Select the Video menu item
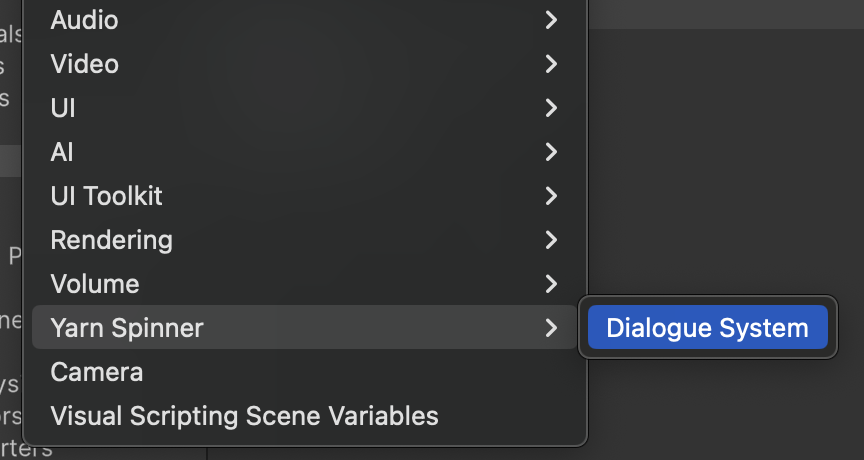The height and width of the screenshot is (460, 864). [x=85, y=64]
